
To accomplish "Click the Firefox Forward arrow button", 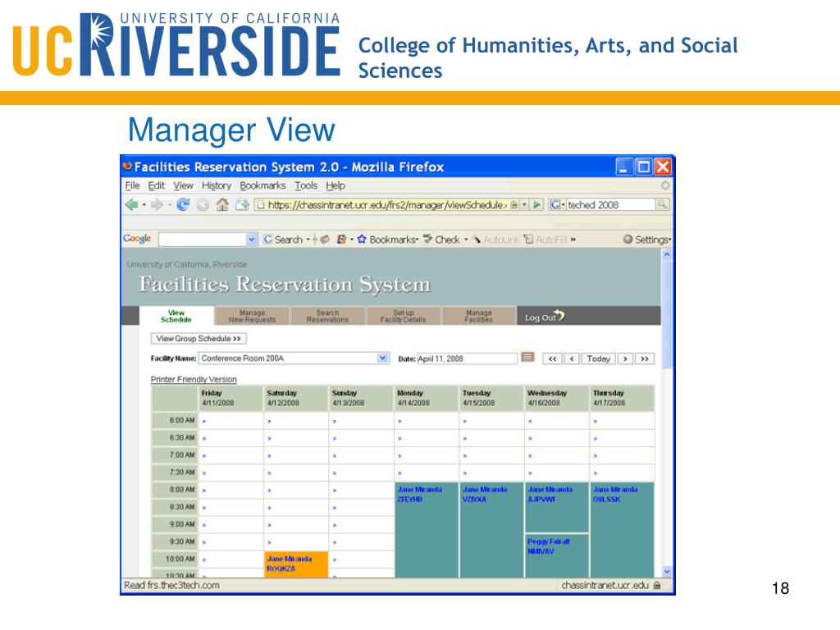I will tap(157, 204).
